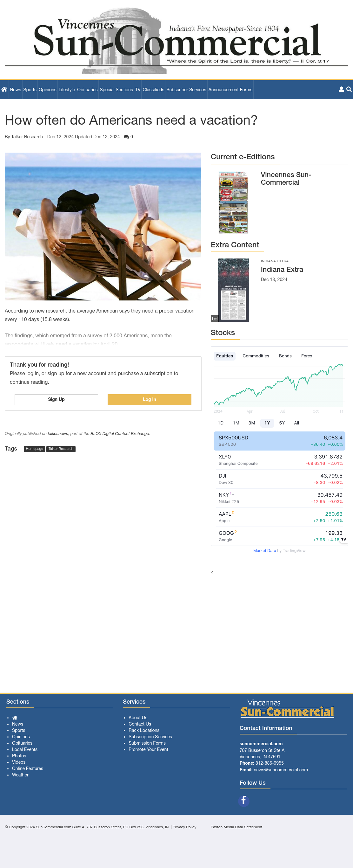353x868 pixels.
Task: Open the Facebook icon under Follow Us
Action: pos(243,800)
